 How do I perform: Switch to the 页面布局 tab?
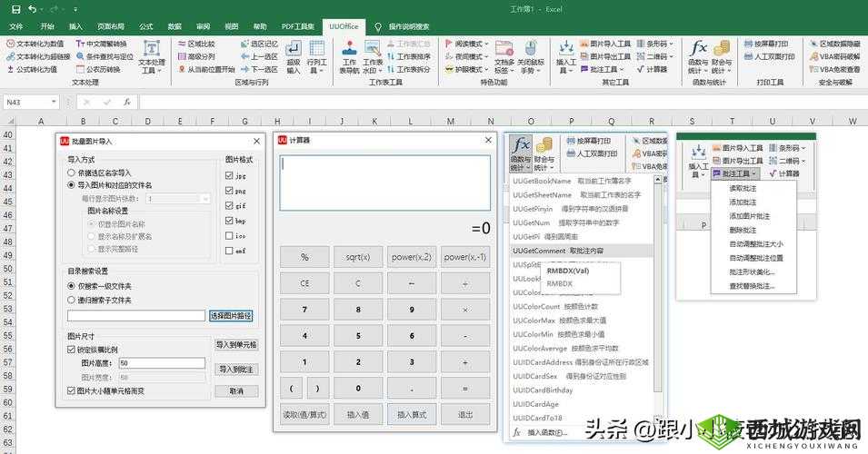pyautogui.click(x=111, y=26)
